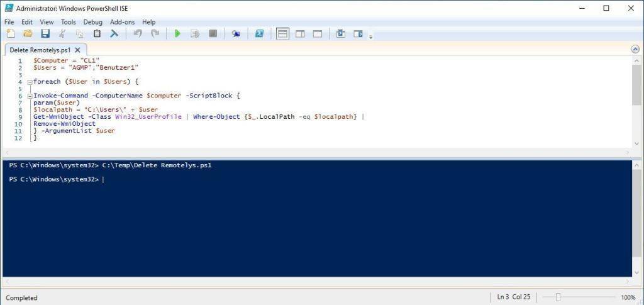
Task: Click in the console prompt input area
Action: [252, 180]
